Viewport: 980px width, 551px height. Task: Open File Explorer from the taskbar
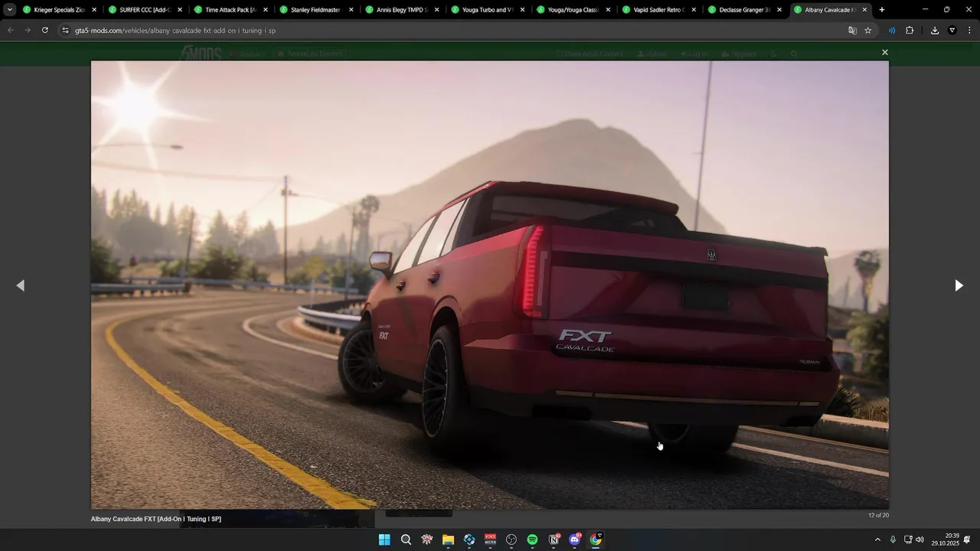point(448,540)
